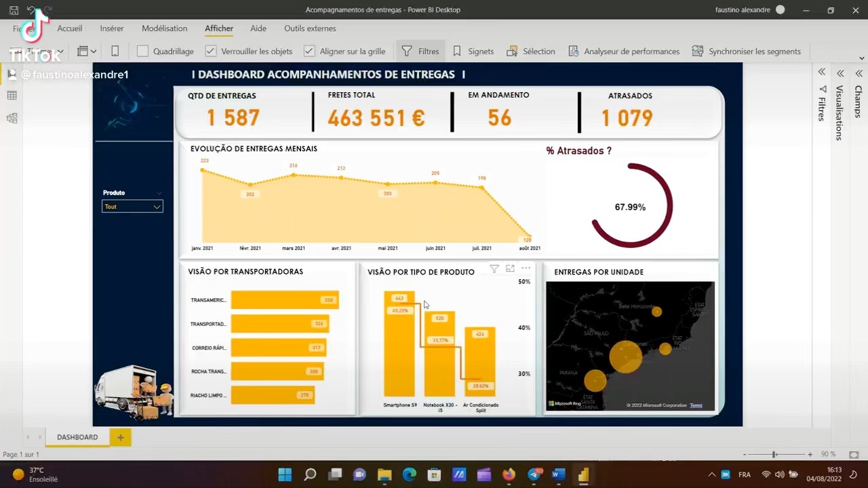The height and width of the screenshot is (488, 868).
Task: Enable the Quadrillage checkbox
Action: coord(142,52)
